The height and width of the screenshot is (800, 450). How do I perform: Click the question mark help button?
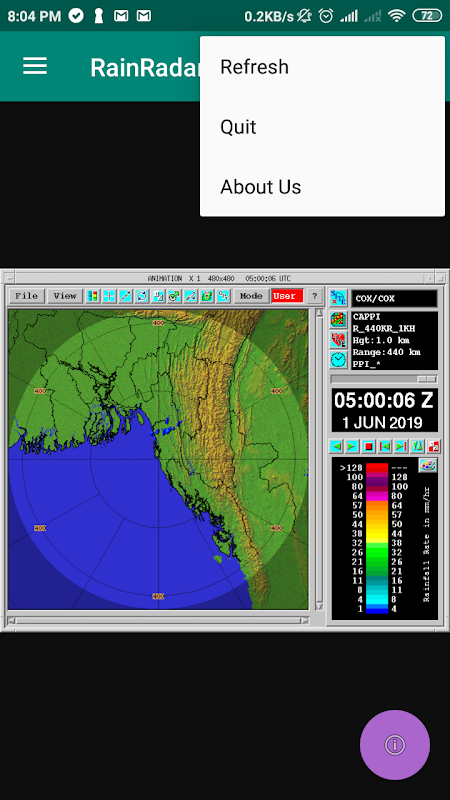pos(315,296)
